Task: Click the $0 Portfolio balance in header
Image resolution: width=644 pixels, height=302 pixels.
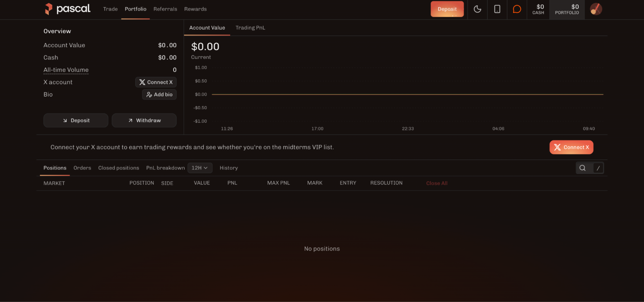Action: point(567,9)
